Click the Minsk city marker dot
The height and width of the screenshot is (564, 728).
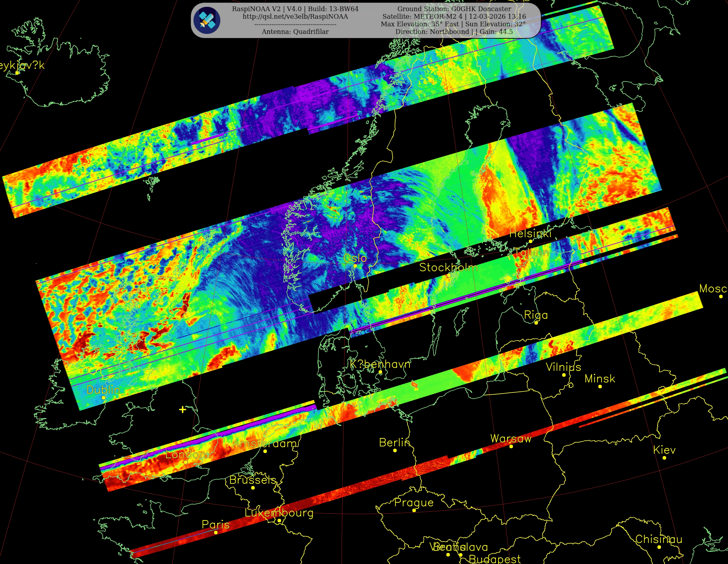(600, 387)
